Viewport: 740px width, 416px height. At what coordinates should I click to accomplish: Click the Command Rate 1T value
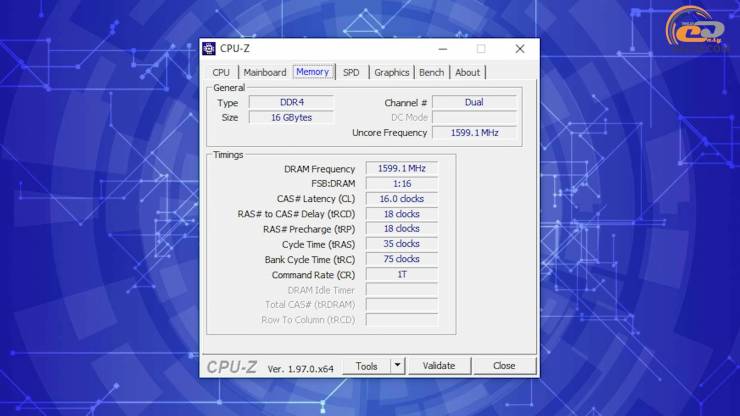click(402, 274)
